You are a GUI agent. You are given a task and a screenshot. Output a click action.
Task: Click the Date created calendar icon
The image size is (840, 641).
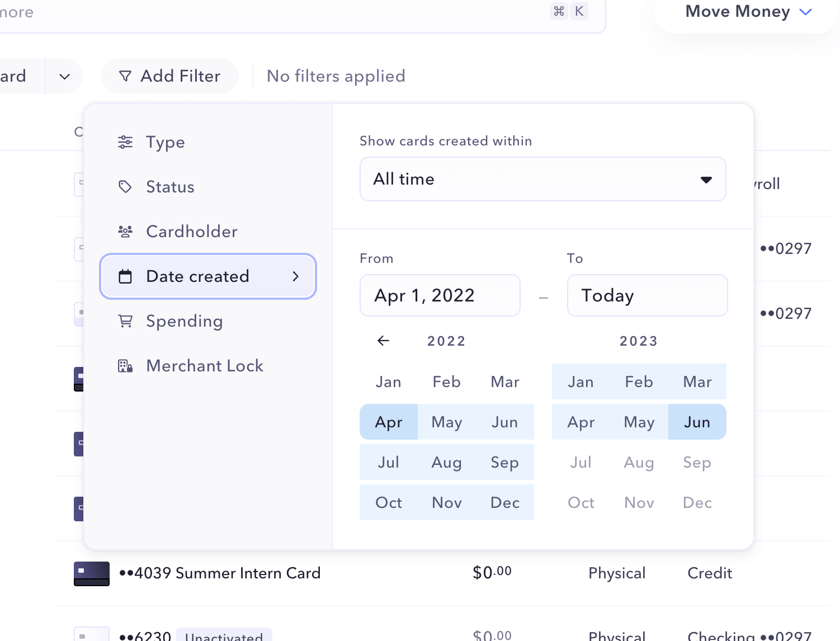pos(125,276)
